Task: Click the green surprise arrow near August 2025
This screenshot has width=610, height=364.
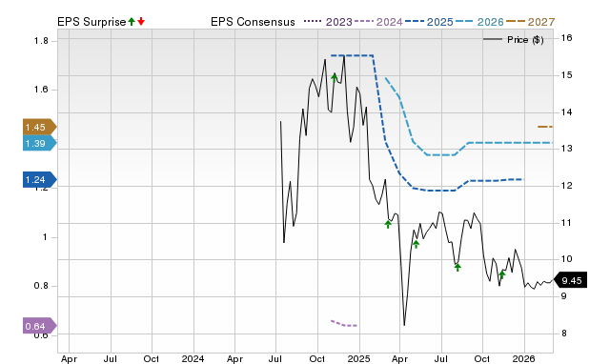Action: click(x=457, y=267)
